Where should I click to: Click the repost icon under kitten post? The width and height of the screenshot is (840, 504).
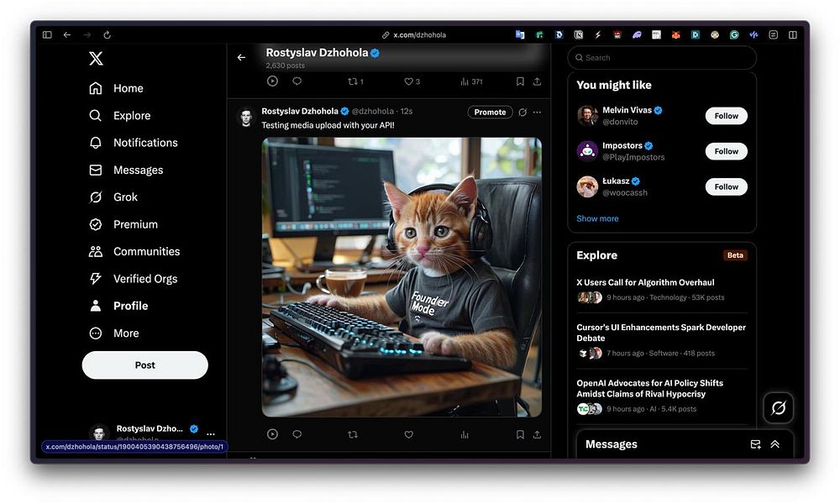tap(353, 434)
